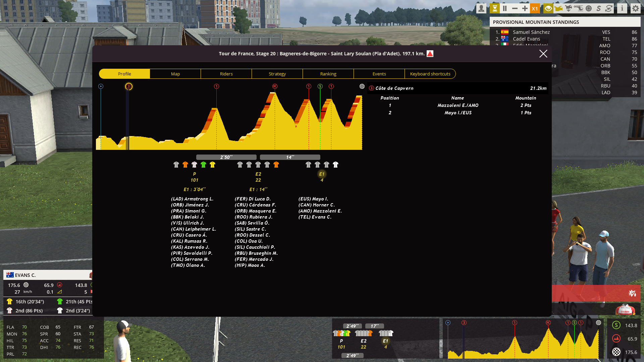Select rider (SIL) Sastre C.

click(250, 229)
